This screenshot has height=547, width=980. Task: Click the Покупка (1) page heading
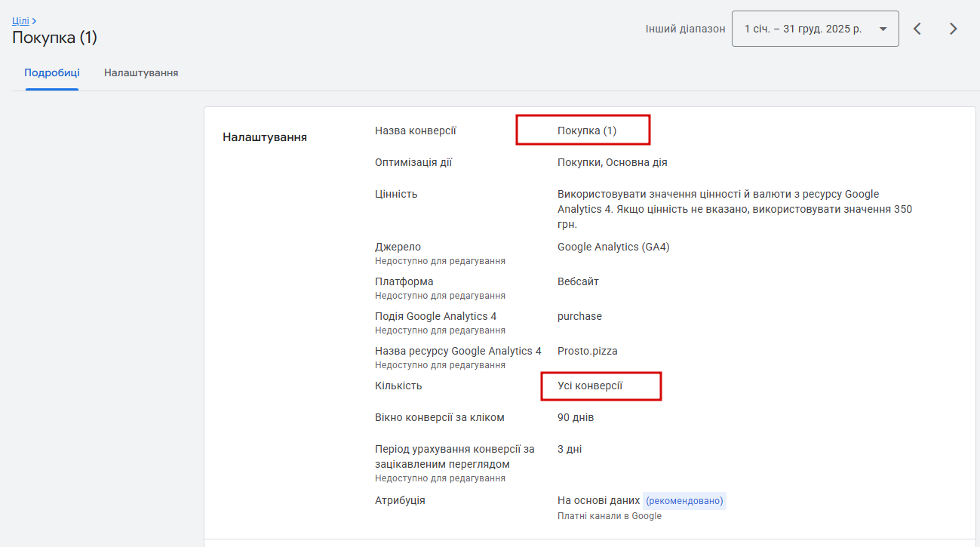54,38
